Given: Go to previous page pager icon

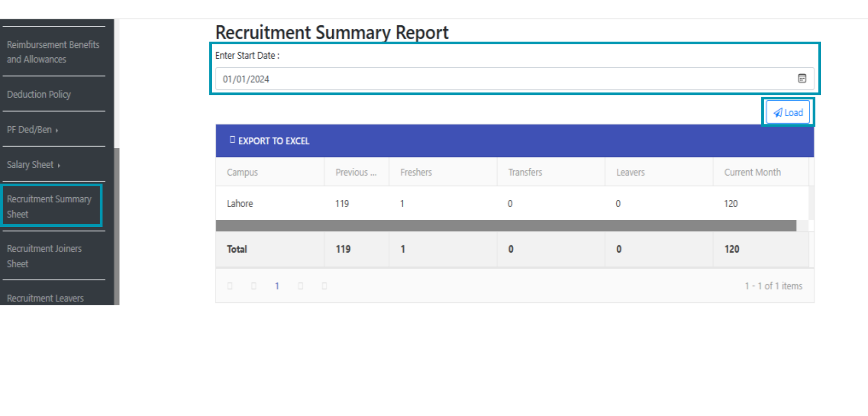Looking at the screenshot, I should tap(254, 286).
